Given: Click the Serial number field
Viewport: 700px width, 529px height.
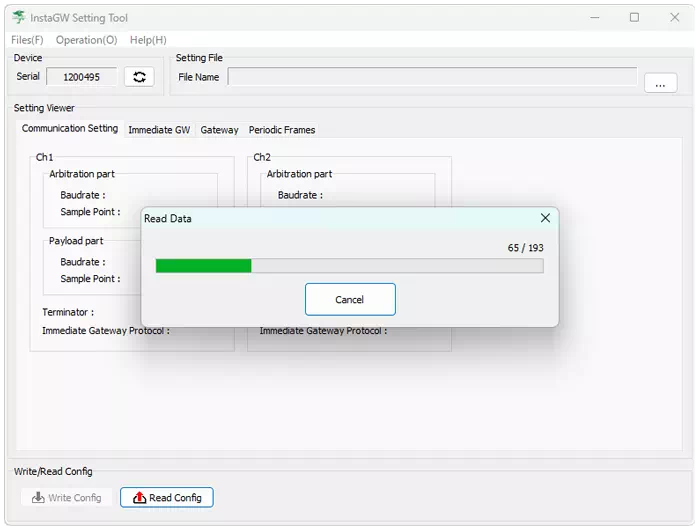Looking at the screenshot, I should point(82,77).
